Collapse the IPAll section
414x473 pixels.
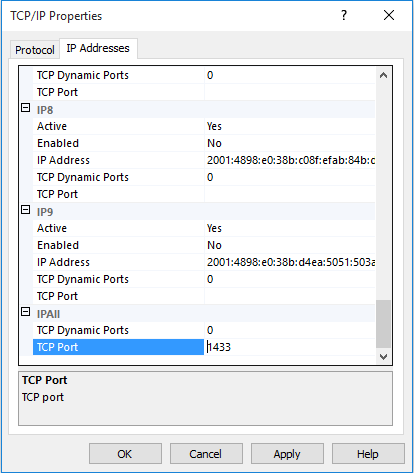[26, 312]
